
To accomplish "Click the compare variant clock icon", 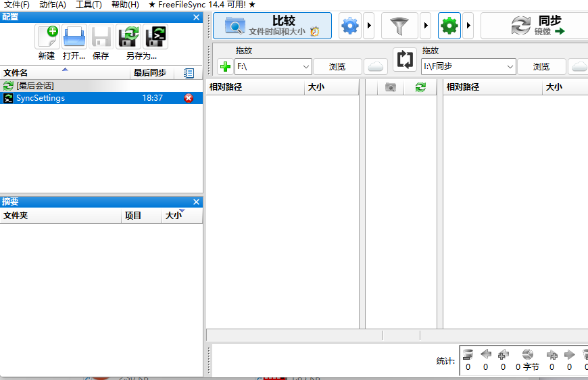I will 315,32.
